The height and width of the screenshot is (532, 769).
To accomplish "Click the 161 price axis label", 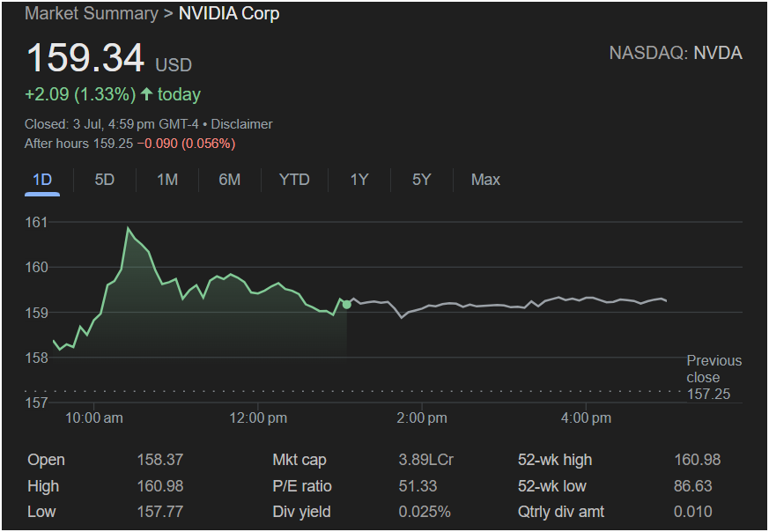I will (x=36, y=222).
